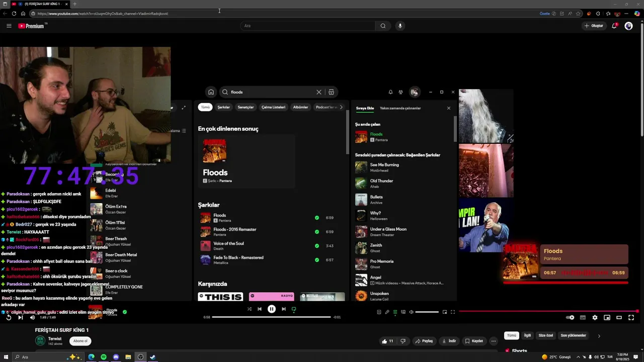Switch YouTube to miniplayer
The width and height of the screenshot is (644, 362).
click(x=607, y=317)
